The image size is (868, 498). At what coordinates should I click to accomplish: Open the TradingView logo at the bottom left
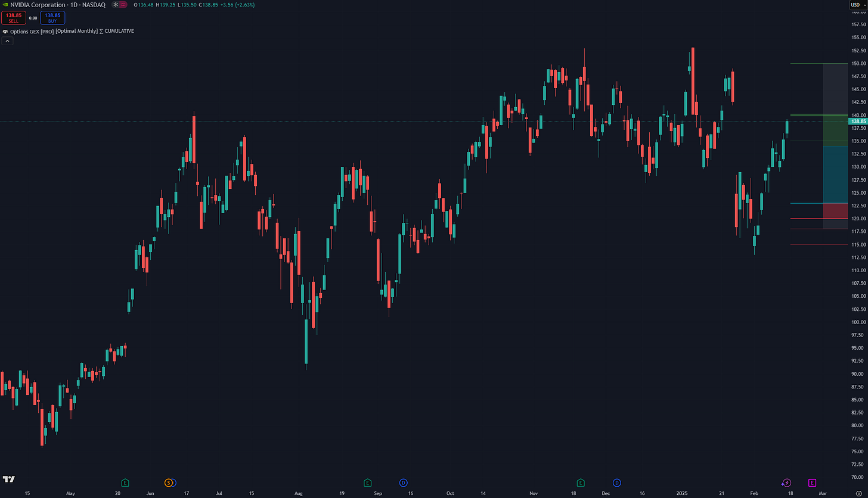8,479
